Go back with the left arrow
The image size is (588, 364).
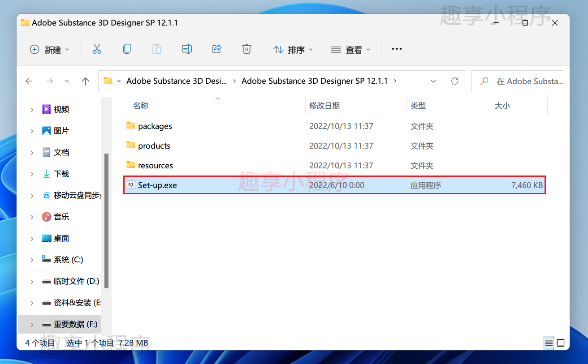point(29,81)
